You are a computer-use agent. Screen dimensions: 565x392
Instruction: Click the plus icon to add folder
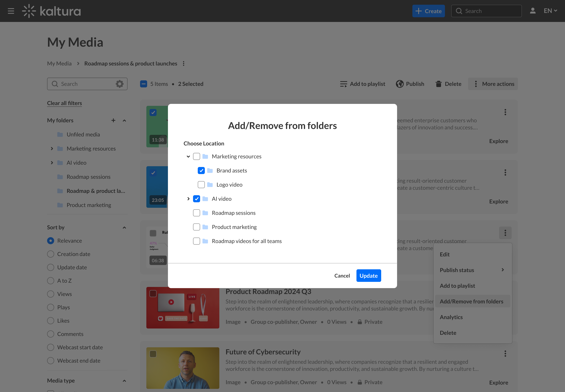tap(113, 120)
